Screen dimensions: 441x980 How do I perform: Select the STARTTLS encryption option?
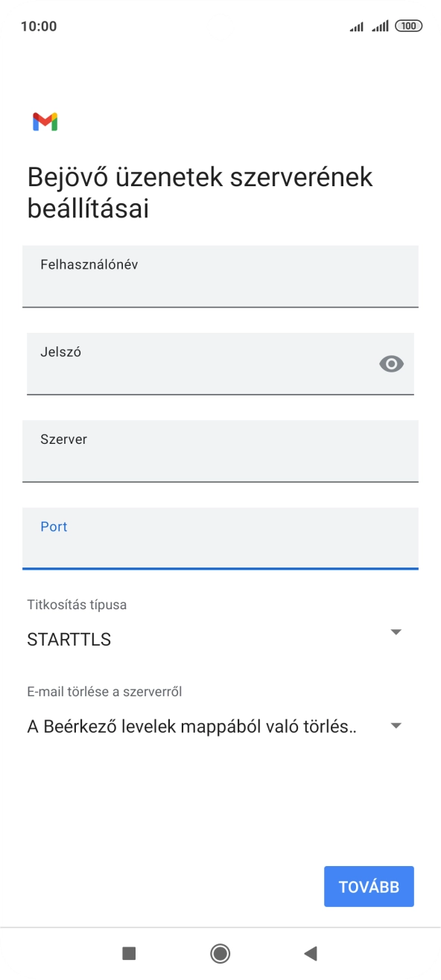69,638
